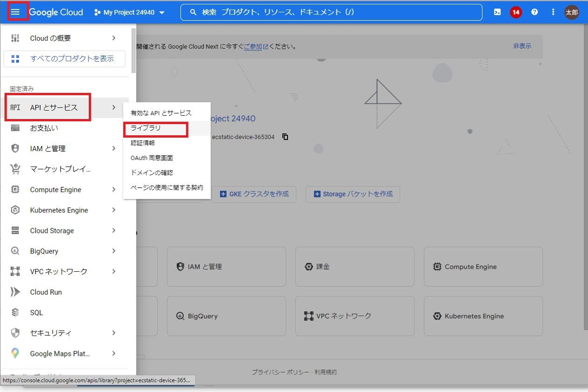588x392 pixels.
Task: Click the Cloud の概要 icon
Action: pyautogui.click(x=15, y=38)
